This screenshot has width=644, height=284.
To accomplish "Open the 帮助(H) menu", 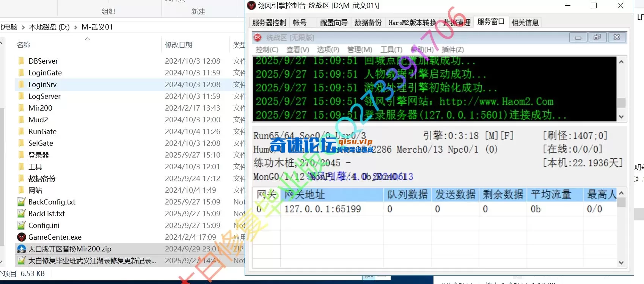I will (422, 50).
